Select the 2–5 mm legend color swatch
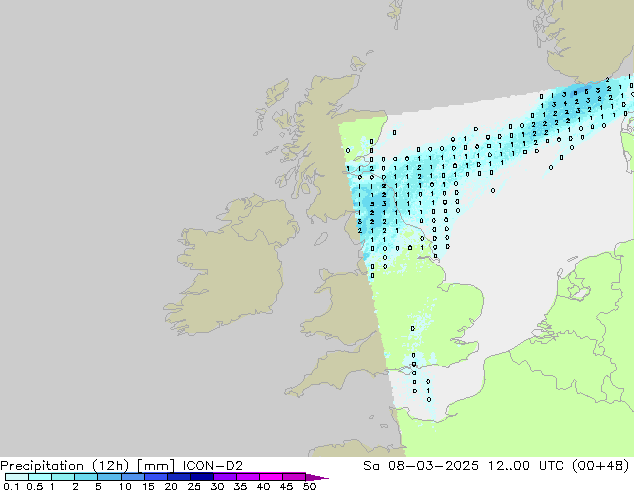634x490 pixels. (x=86, y=477)
